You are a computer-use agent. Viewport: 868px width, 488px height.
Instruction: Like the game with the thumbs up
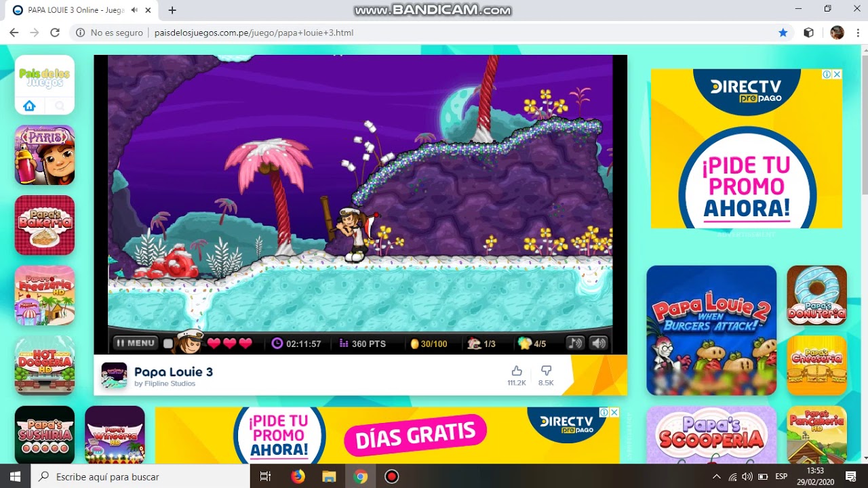click(517, 371)
